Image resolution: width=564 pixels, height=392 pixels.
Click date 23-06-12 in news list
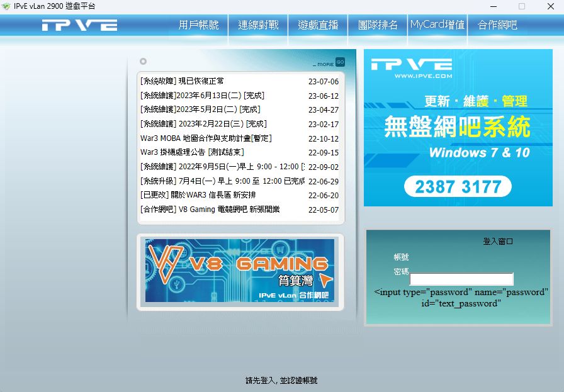(324, 96)
